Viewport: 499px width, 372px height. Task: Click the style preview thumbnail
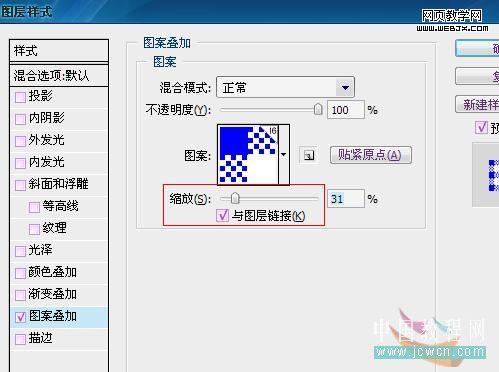pyautogui.click(x=486, y=175)
